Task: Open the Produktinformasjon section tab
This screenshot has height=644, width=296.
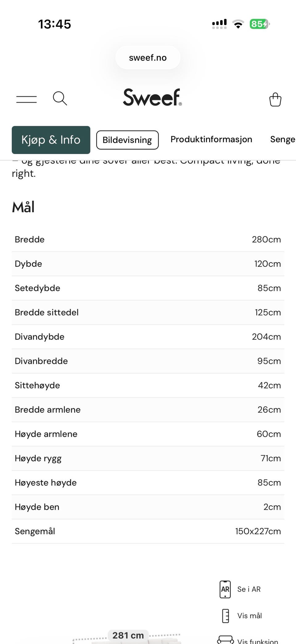Action: (211, 139)
